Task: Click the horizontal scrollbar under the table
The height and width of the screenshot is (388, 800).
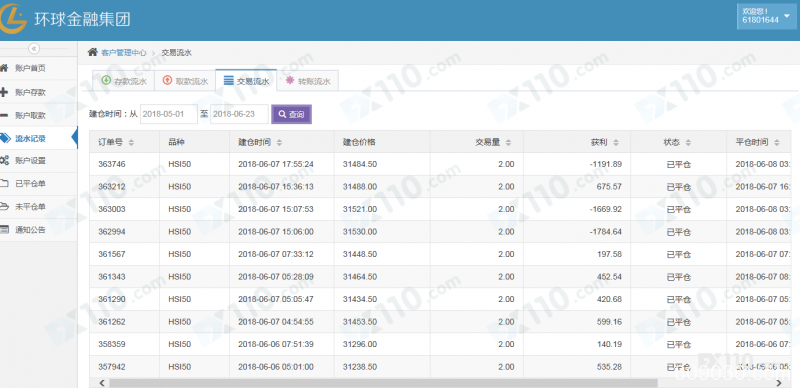Action: [x=383, y=383]
